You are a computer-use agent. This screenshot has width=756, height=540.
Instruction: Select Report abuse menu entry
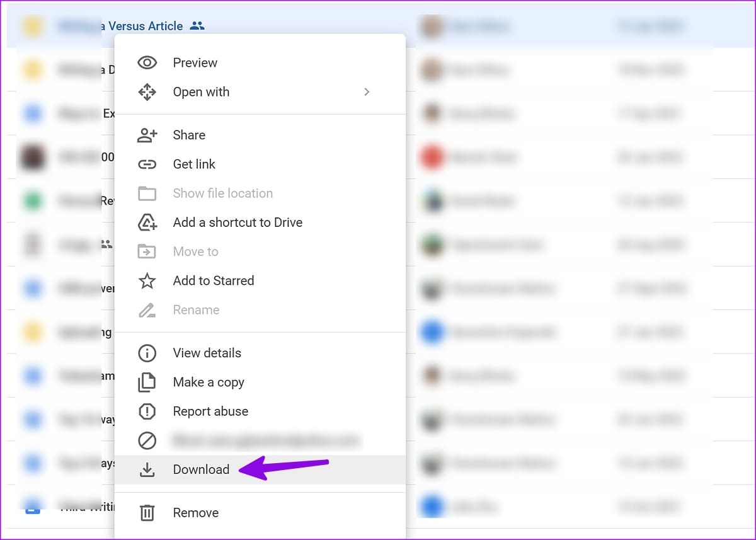pos(260,411)
